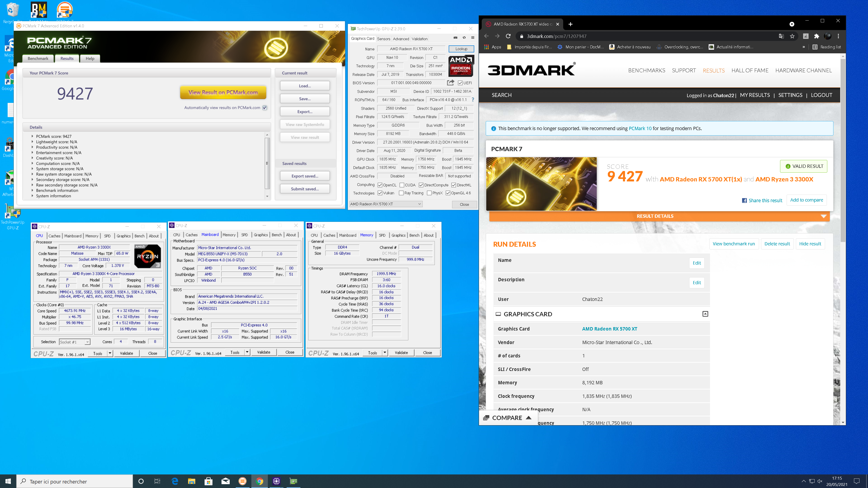Open a new Chrome tab with plus icon
Screen dimensions: 868x488
coord(570,24)
